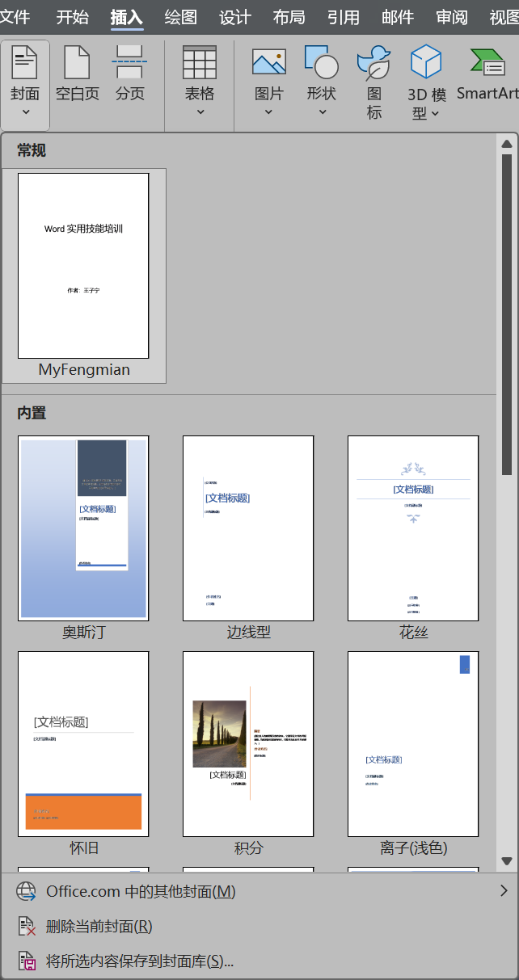Viewport: 519px width, 980px height.
Task: Open the 封面 cover page gallery button
Action: point(25,85)
